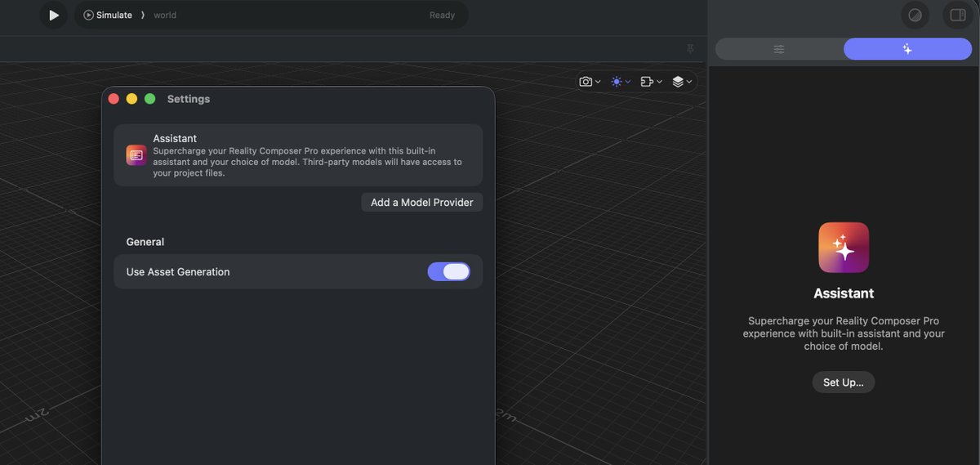Viewport: 980px width, 465px height.
Task: Open the camera dropdown in the viewport
Action: [x=590, y=82]
